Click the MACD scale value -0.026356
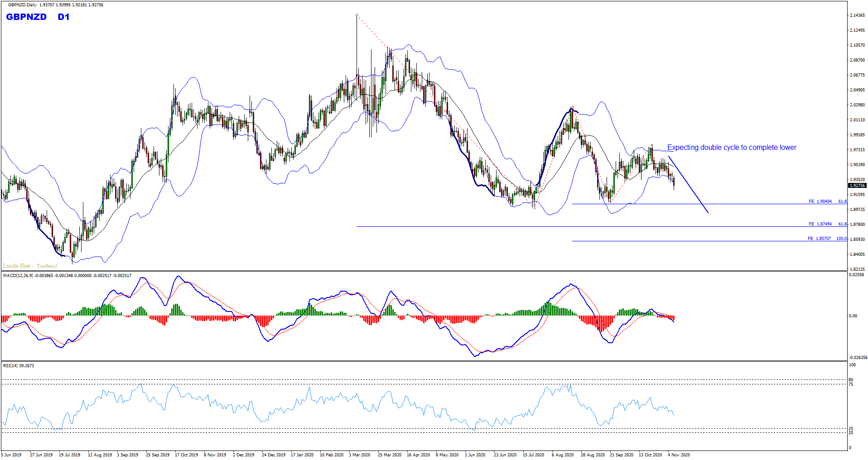 pos(858,358)
